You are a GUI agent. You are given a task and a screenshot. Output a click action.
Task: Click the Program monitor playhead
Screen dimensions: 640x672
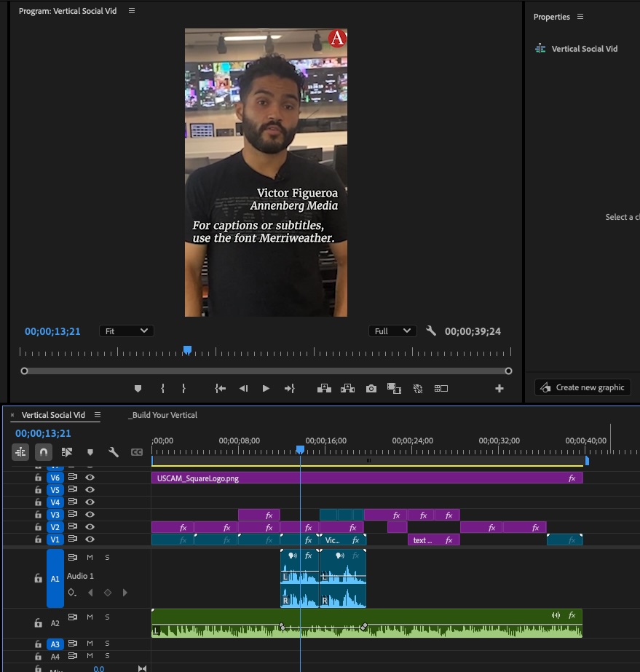187,350
